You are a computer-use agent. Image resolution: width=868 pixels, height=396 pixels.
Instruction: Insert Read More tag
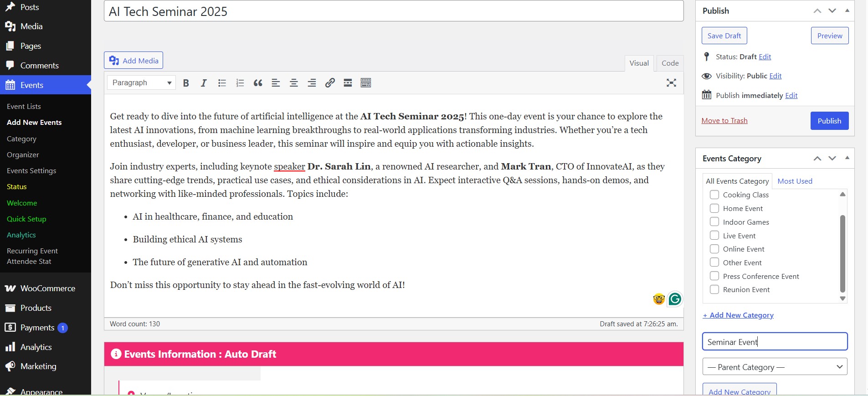[348, 83]
